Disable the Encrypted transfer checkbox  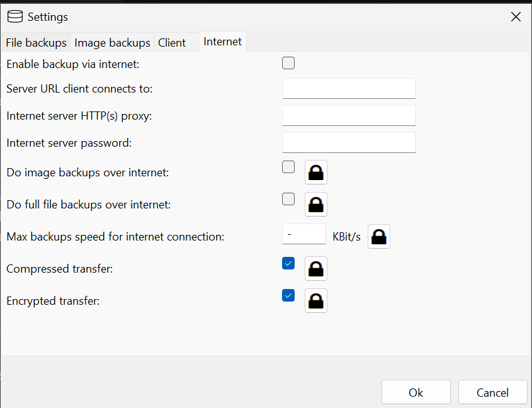(288, 295)
